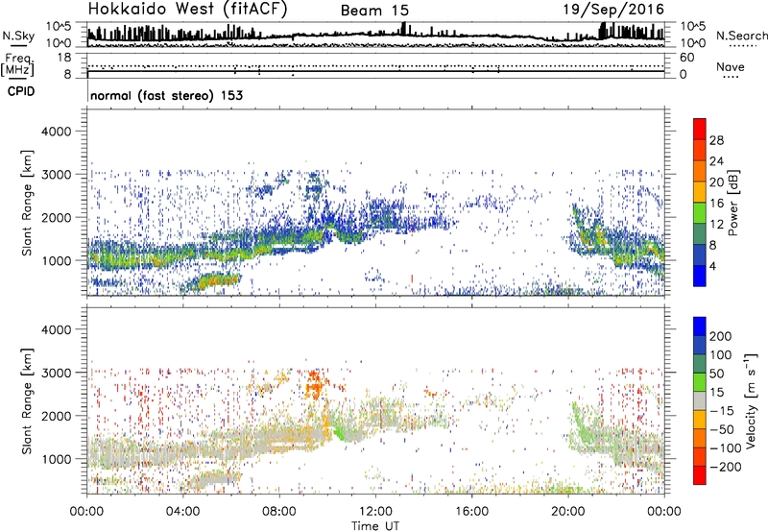Click the "08:00" time tick label
The image size is (768, 532).
pyautogui.click(x=279, y=512)
